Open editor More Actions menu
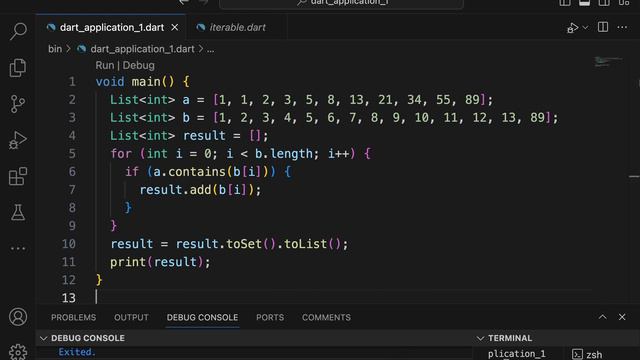The width and height of the screenshot is (640, 360). (622, 27)
